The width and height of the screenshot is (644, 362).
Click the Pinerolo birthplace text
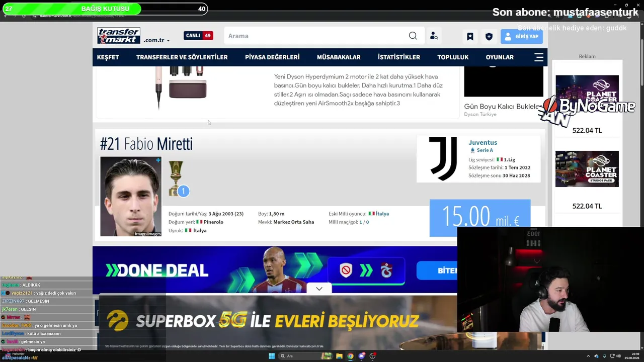coord(213,222)
